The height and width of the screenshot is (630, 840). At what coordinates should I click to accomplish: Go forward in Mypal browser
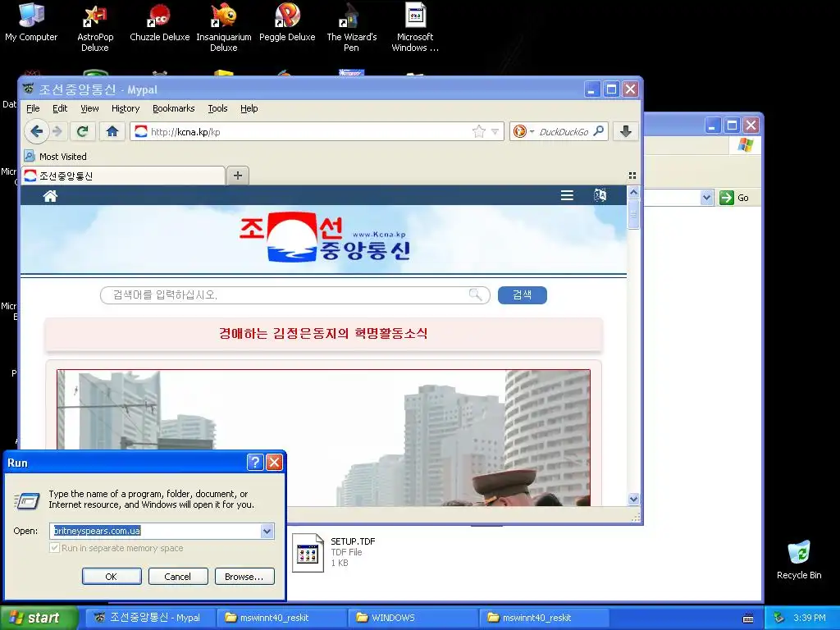pyautogui.click(x=57, y=131)
